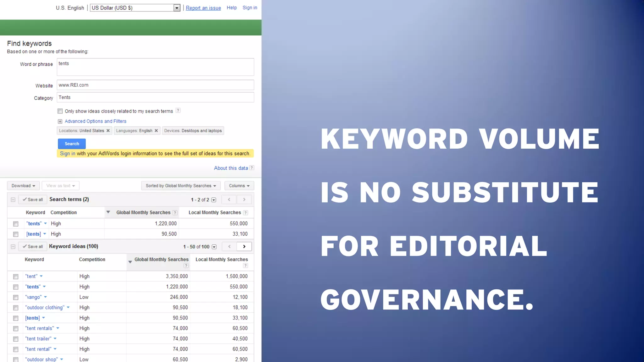Sort search terms by Competition column
The height and width of the screenshot is (362, 644).
click(64, 212)
